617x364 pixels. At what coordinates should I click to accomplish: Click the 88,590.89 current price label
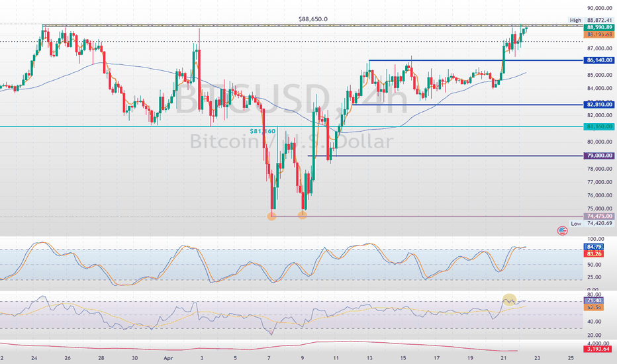599,28
